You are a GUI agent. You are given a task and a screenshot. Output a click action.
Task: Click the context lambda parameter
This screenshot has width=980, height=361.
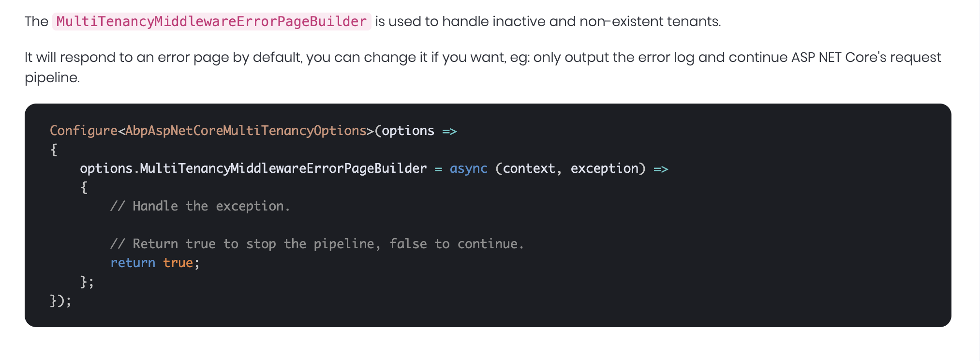529,168
